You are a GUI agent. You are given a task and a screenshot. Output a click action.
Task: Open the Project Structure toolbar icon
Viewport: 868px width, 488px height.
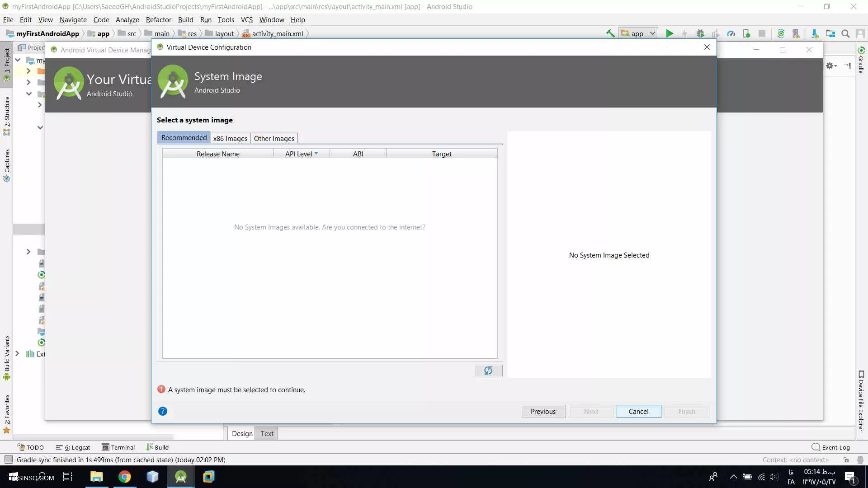pos(830,33)
